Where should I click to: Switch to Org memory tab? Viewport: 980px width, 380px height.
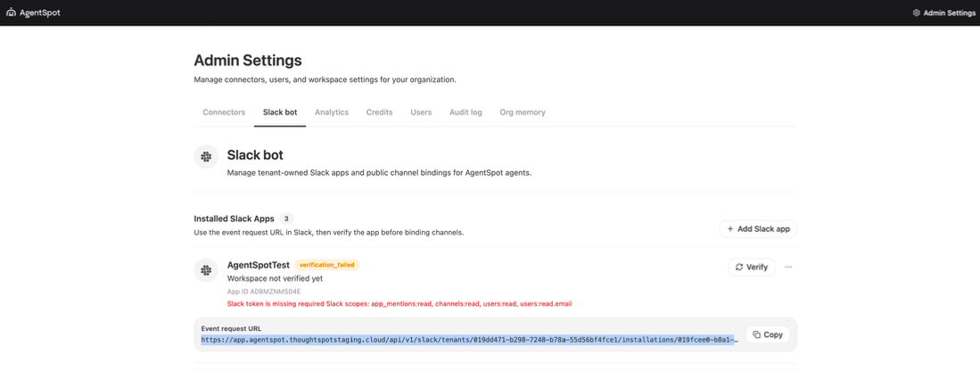[523, 112]
